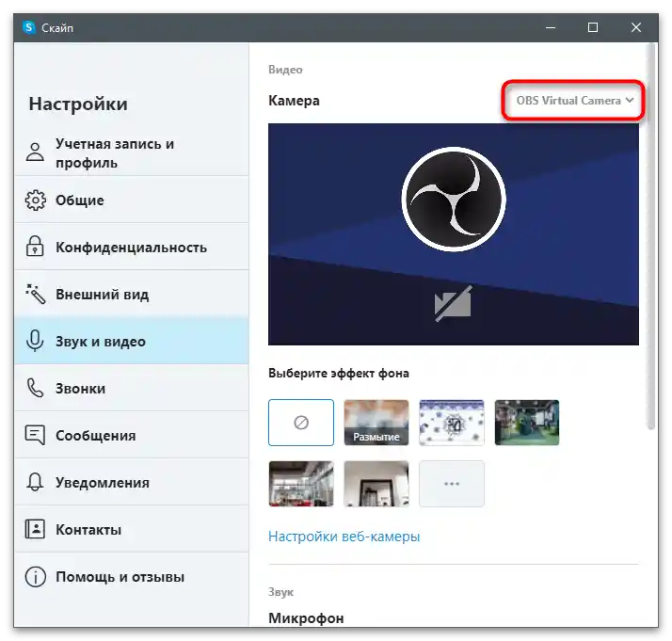Screen dimensions: 672x641
Task: Click the Настройки heading
Action: click(78, 104)
